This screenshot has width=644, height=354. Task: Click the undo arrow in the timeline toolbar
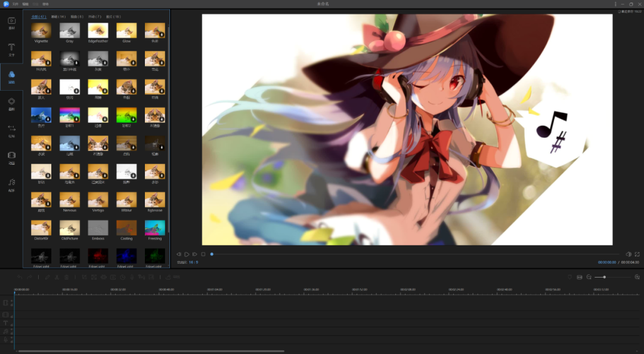[20, 277]
